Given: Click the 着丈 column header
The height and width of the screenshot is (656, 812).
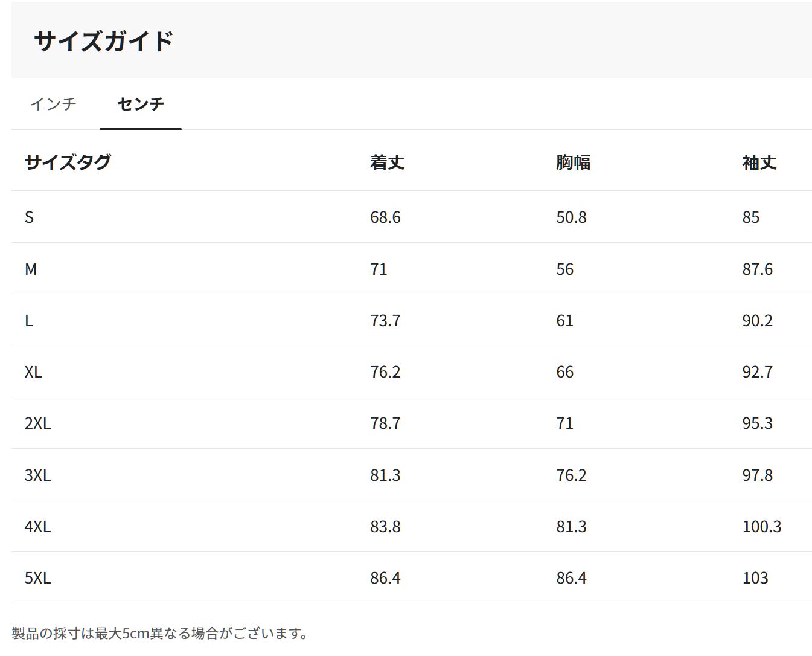Looking at the screenshot, I should (x=387, y=162).
